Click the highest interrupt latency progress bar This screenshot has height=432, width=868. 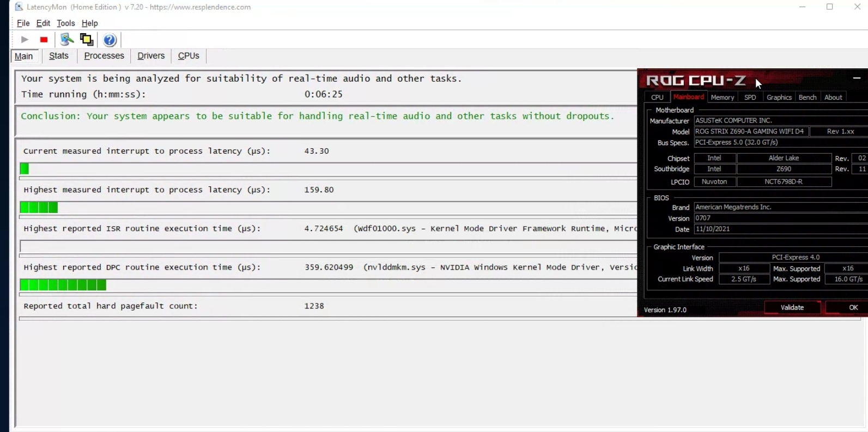click(x=329, y=208)
